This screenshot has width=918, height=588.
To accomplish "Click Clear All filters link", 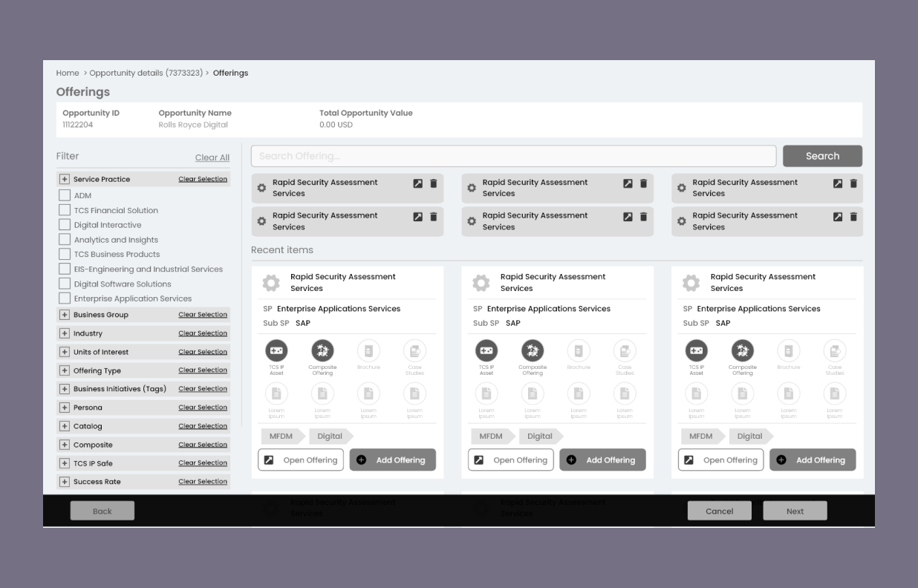I will pyautogui.click(x=212, y=157).
